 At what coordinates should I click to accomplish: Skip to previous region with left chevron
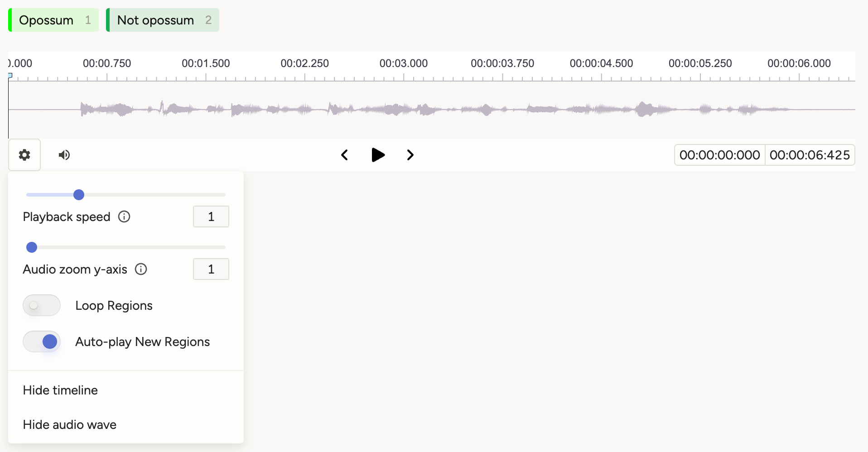(344, 154)
